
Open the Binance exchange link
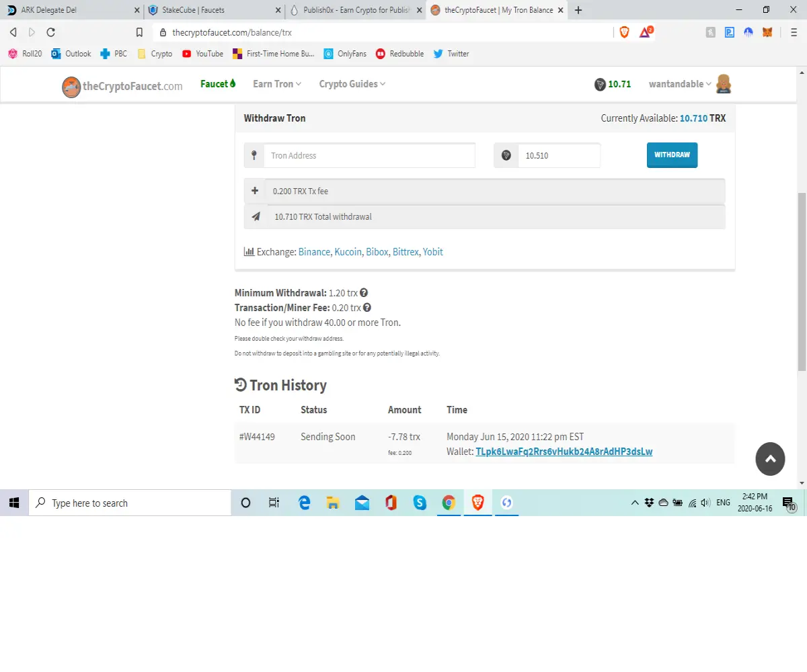(314, 252)
